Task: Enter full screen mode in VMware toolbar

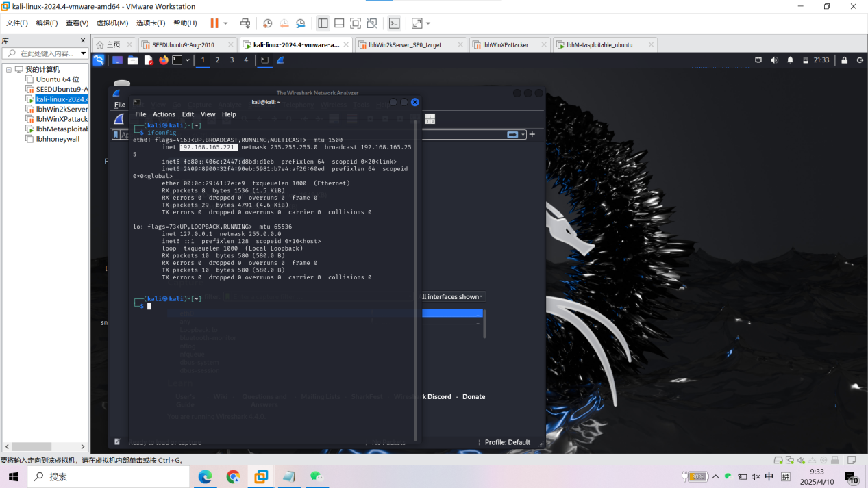Action: pos(356,23)
